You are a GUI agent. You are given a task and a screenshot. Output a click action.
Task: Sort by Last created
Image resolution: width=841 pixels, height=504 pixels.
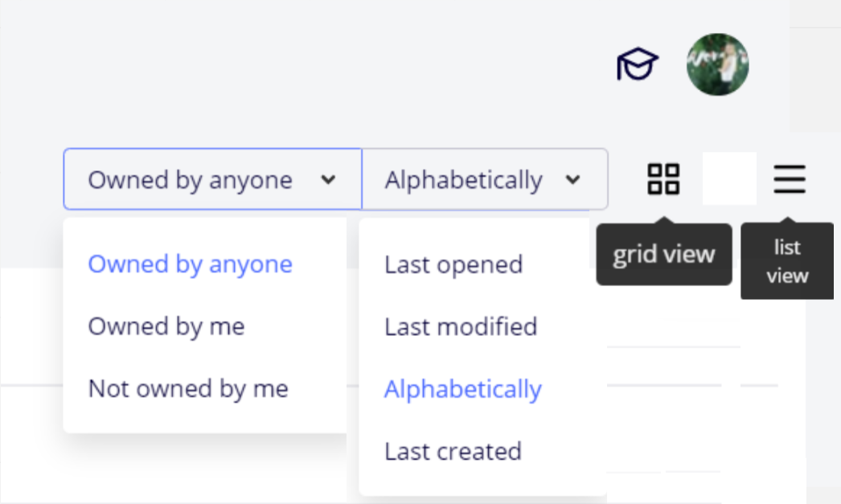453,451
